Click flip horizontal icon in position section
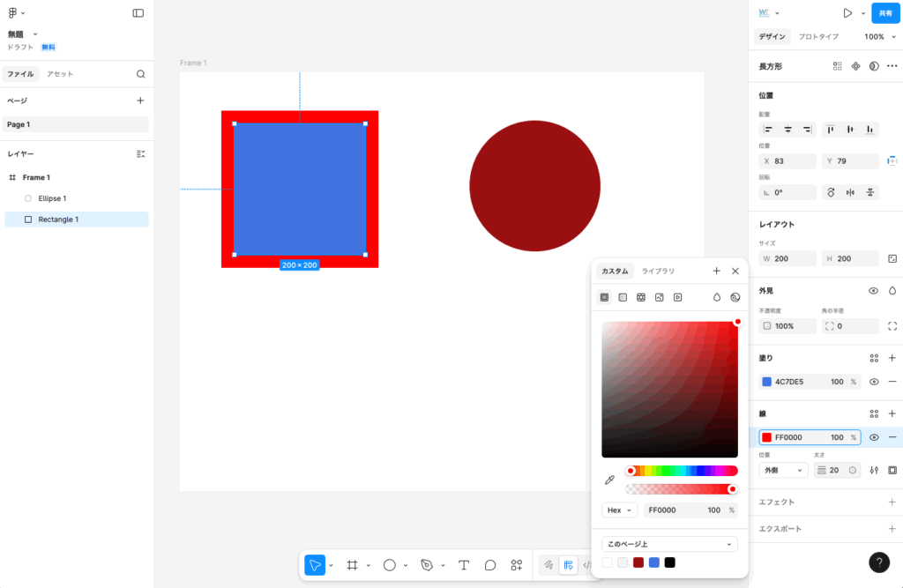The height and width of the screenshot is (588, 903). point(850,191)
